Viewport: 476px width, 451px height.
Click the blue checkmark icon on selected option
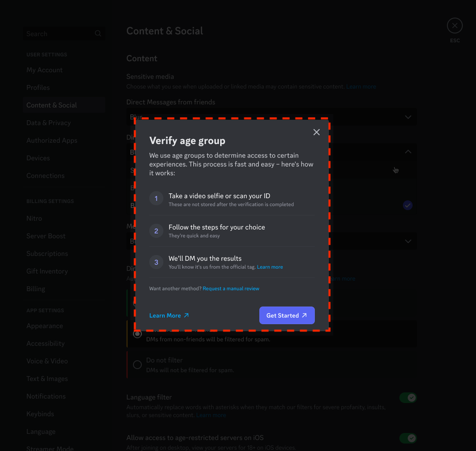(408, 205)
